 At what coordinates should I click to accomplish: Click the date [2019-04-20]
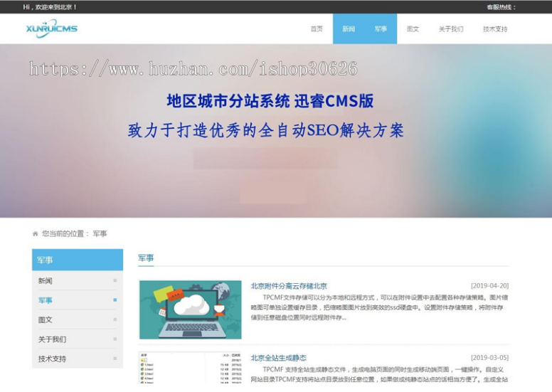tap(489, 285)
